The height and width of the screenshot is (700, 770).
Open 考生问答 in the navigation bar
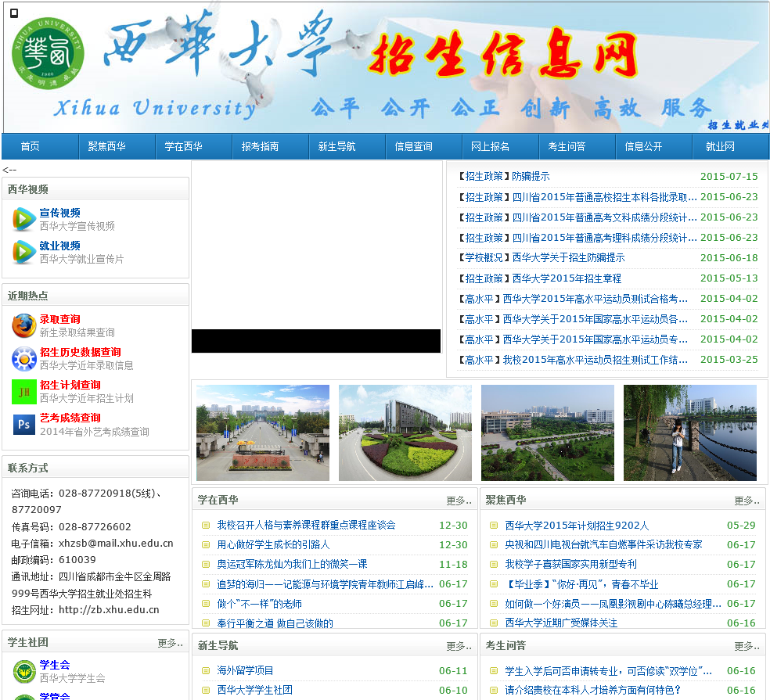pos(567,146)
